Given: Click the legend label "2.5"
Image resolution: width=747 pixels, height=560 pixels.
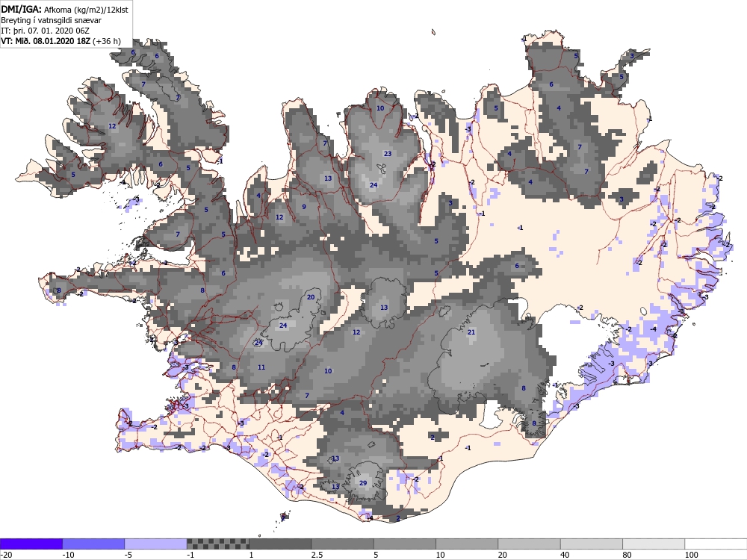Looking at the screenshot, I should 317,555.
